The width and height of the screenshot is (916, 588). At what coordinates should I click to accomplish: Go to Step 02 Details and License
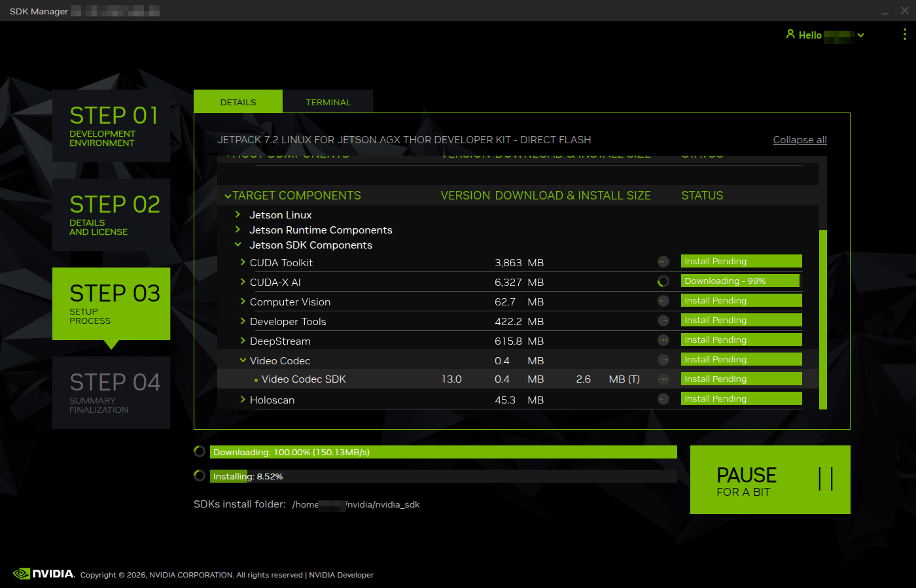pos(111,215)
